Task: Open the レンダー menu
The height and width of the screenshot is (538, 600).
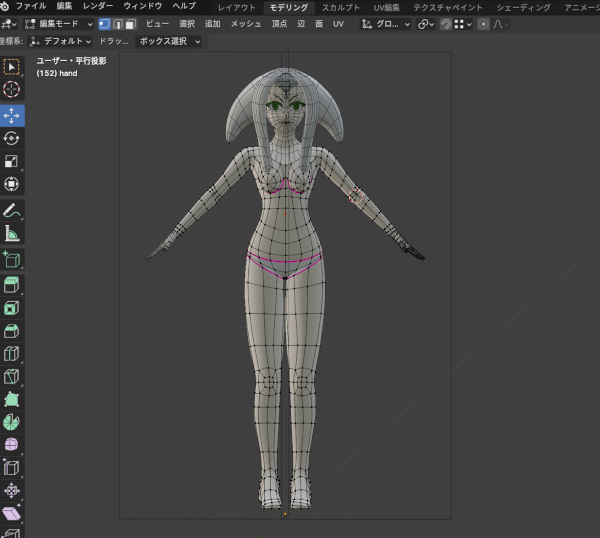Action: click(x=98, y=6)
